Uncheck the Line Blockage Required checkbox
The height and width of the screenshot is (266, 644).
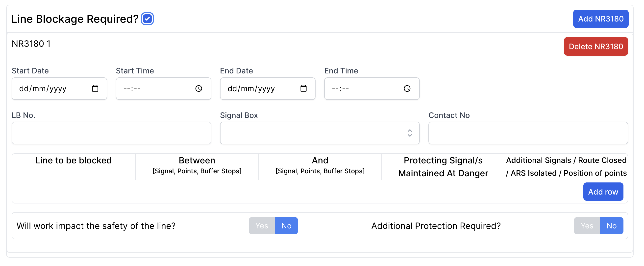[x=147, y=19]
